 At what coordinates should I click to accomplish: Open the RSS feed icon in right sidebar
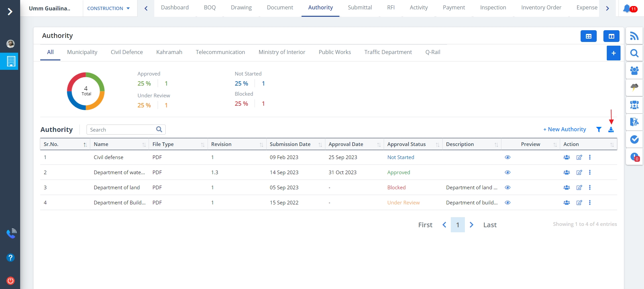[634, 36]
